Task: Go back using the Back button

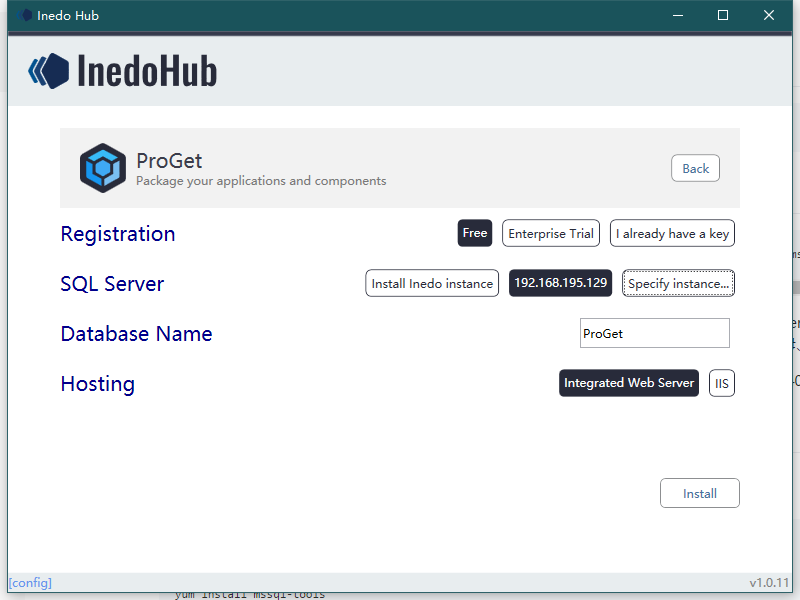Action: click(695, 168)
